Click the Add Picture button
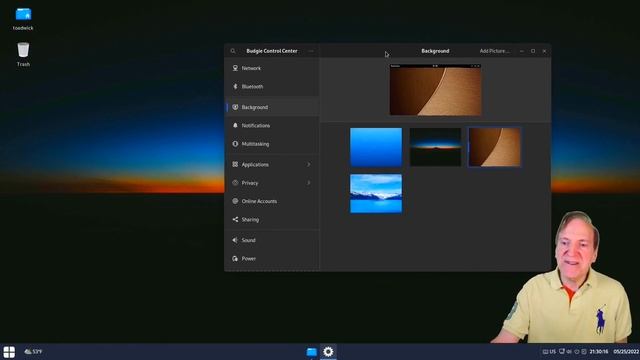Viewport: 640px width, 360px height. (x=494, y=51)
